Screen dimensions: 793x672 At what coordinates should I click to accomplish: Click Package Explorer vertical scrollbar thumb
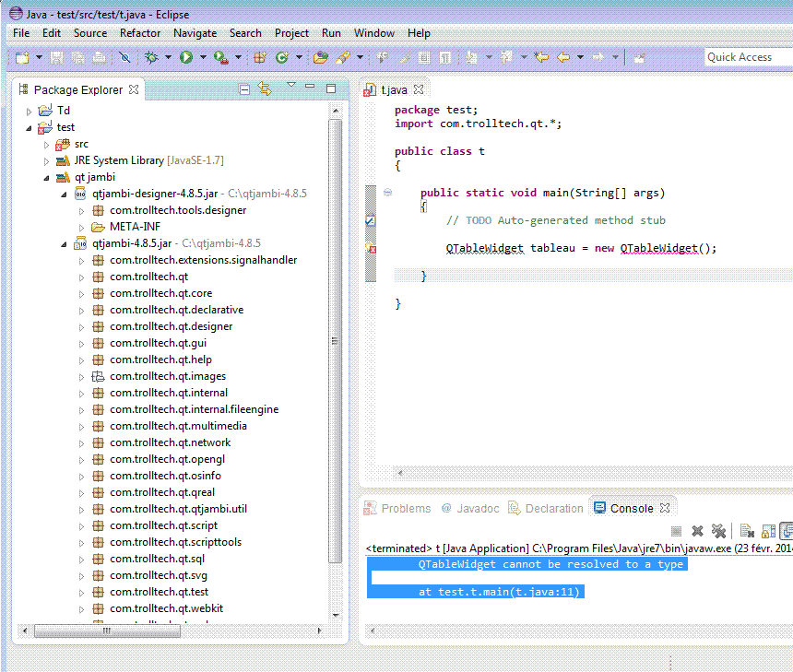coord(335,341)
